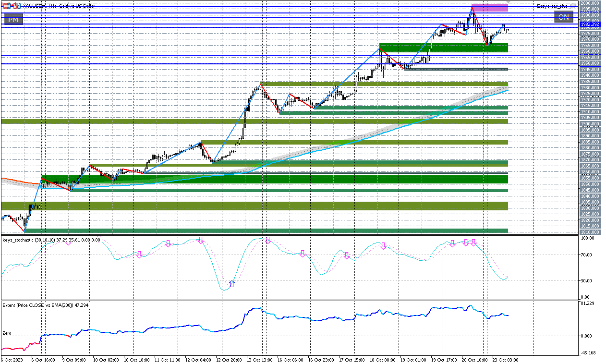The height and width of the screenshot is (364, 606).
Task: Click the Zero level label in Extent panel
Action: click(7, 333)
